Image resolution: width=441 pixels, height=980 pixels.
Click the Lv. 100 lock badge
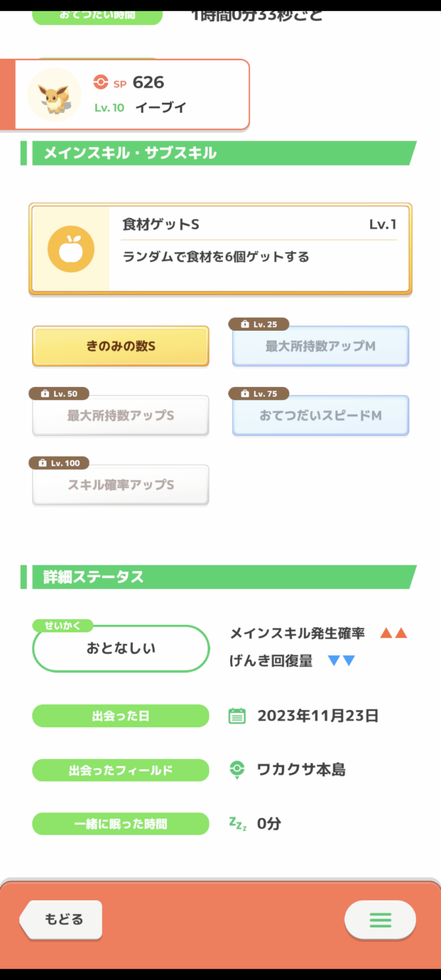59,463
